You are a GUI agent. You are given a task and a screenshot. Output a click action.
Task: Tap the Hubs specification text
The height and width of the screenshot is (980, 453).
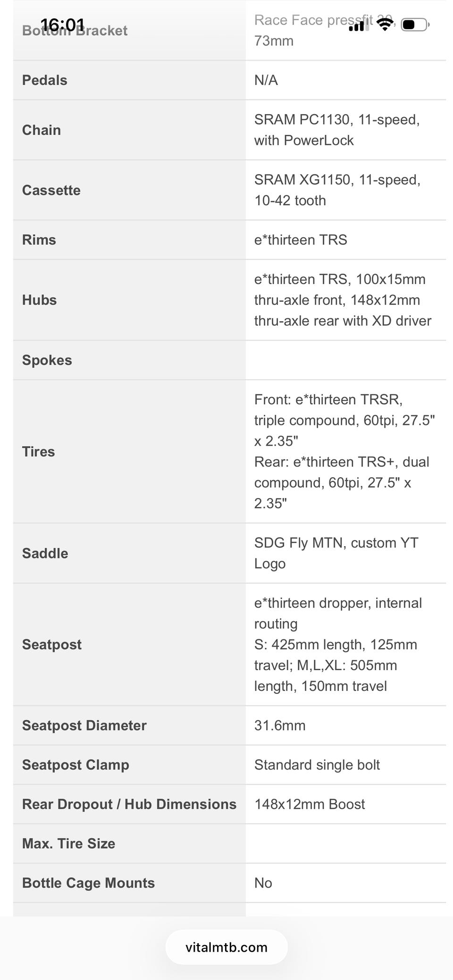[x=343, y=300]
